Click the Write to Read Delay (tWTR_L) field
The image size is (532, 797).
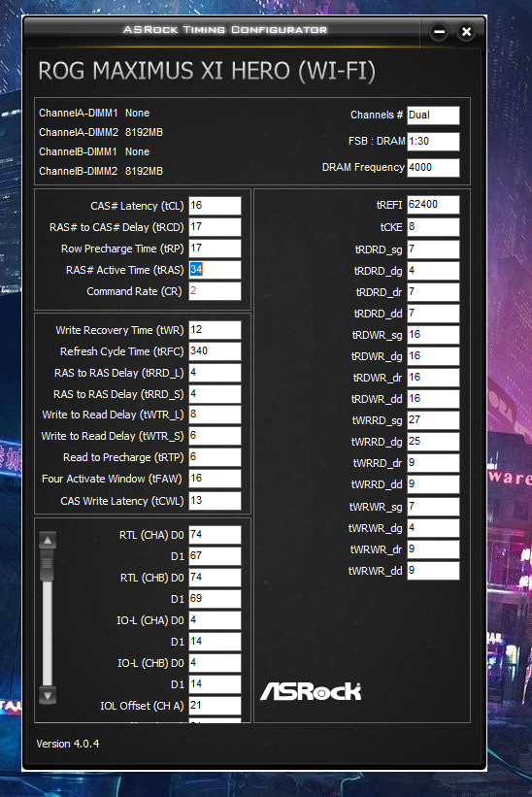[x=215, y=415]
